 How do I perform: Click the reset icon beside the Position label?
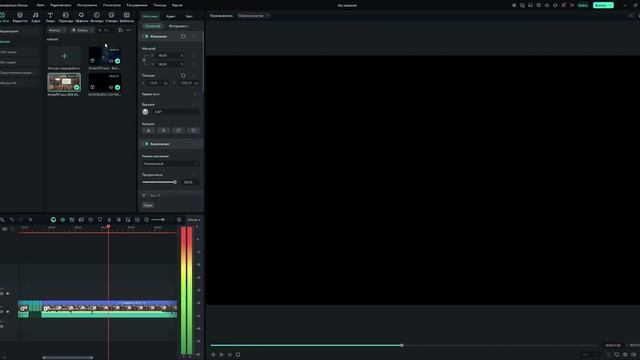pos(183,76)
